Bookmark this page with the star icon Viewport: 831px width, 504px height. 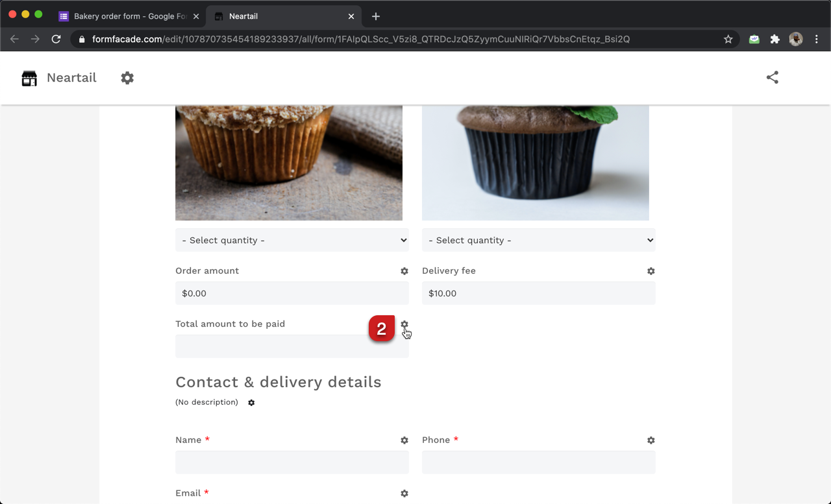coord(728,39)
